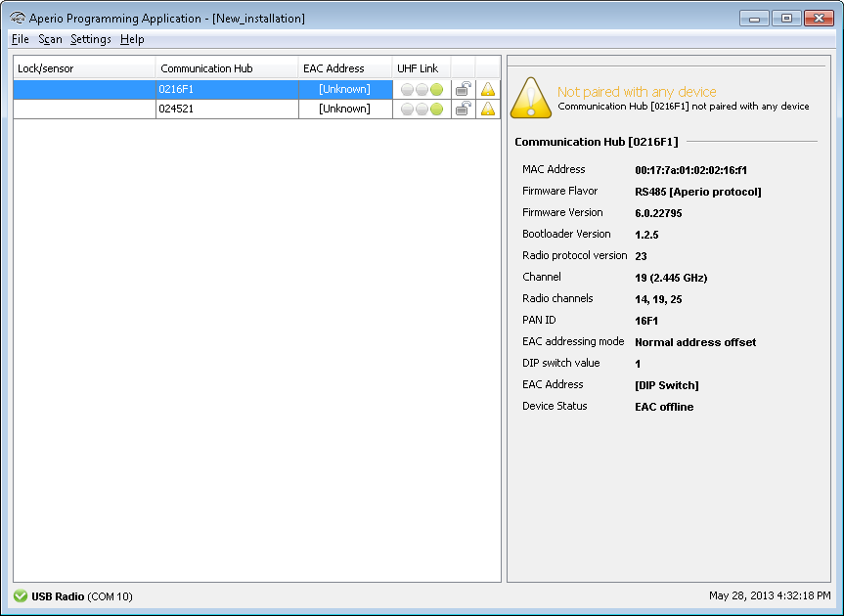This screenshot has height=616, width=844.
Task: Open the File menu
Action: point(21,39)
